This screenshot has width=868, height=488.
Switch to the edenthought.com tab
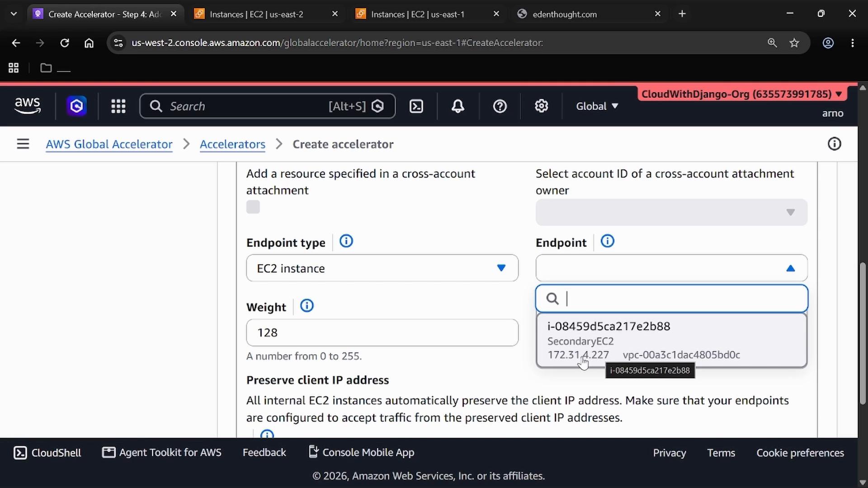click(589, 14)
